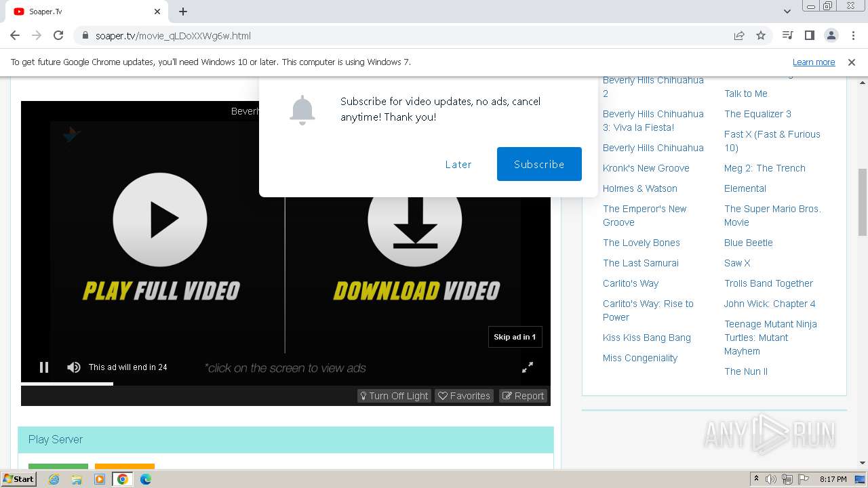Show hidden tray icons arrow
Image resolution: width=868 pixels, height=488 pixels.
[x=756, y=479]
